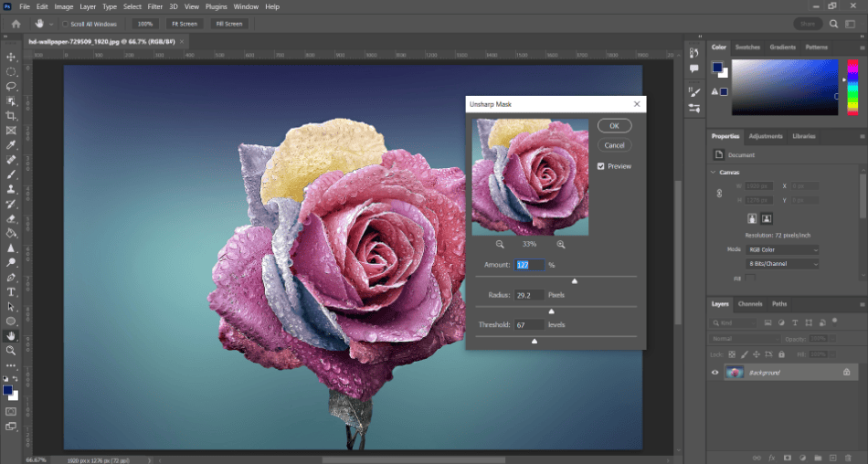Open the Select menu
Viewport: 868px width, 464px height.
132,6
